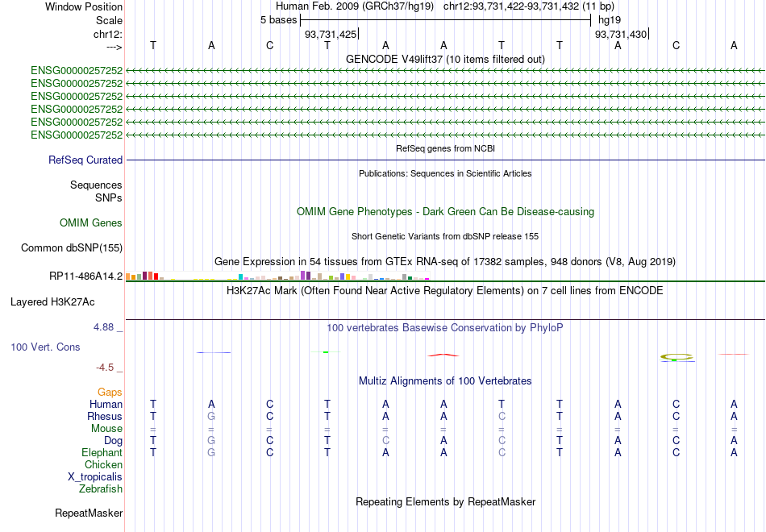Click Repeating Elements by RepeatMasker title
This screenshot has width=766, height=532.
pyautogui.click(x=446, y=501)
